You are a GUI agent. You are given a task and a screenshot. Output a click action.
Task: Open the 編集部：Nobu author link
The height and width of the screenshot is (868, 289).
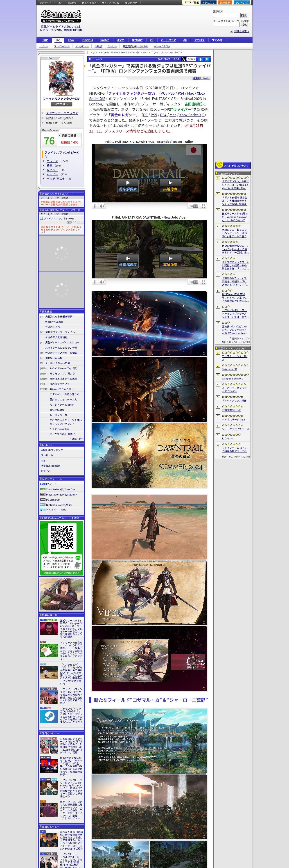point(201,78)
